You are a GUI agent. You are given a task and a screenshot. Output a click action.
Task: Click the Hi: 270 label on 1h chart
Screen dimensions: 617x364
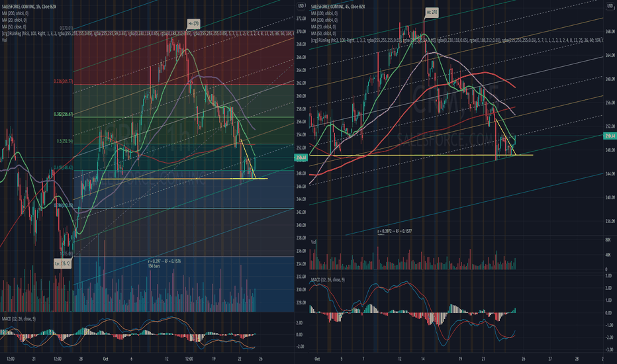pos(193,24)
